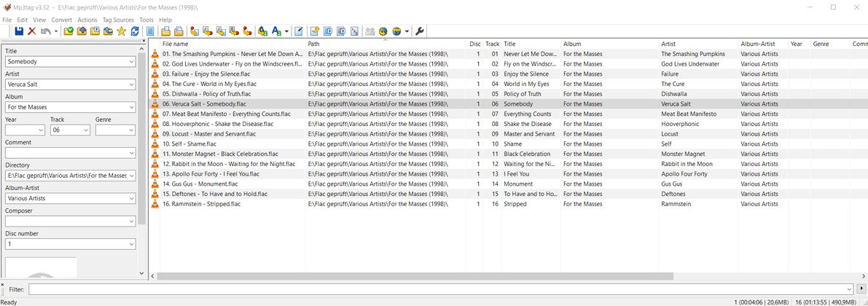Sort by the File name column header
The image size is (868, 306).
click(232, 44)
